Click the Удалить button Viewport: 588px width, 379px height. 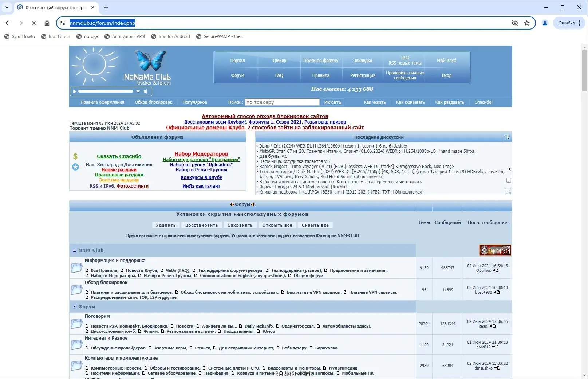click(x=166, y=225)
